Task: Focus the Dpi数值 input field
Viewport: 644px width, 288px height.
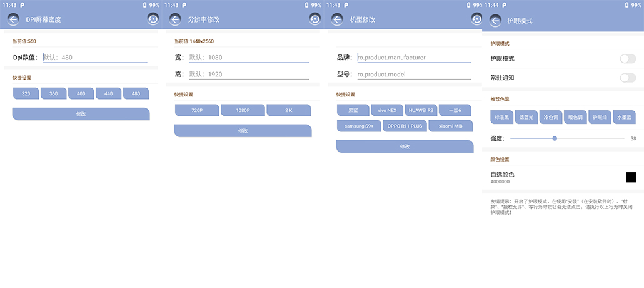Action: pos(94,58)
